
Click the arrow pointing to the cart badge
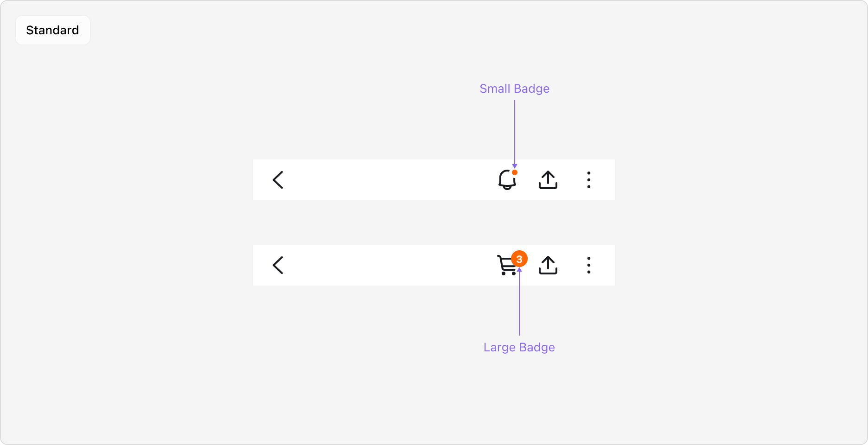pos(519,301)
